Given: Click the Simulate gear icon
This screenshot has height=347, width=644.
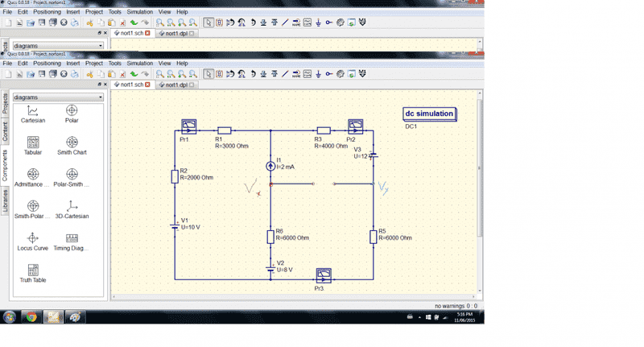Looking at the screenshot, I should pyautogui.click(x=340, y=74).
